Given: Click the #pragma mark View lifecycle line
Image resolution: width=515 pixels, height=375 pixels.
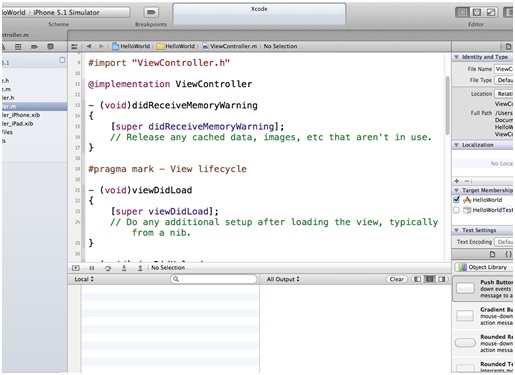Looking at the screenshot, I should [167, 169].
